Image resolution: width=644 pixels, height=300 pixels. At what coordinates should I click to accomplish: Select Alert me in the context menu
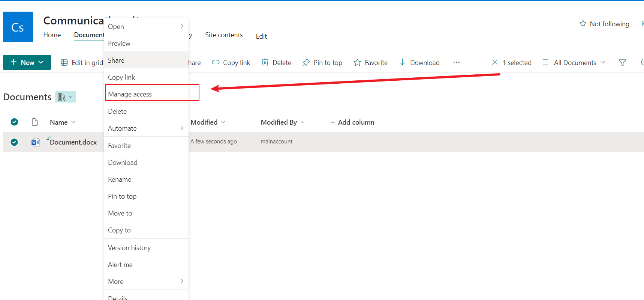click(146, 264)
